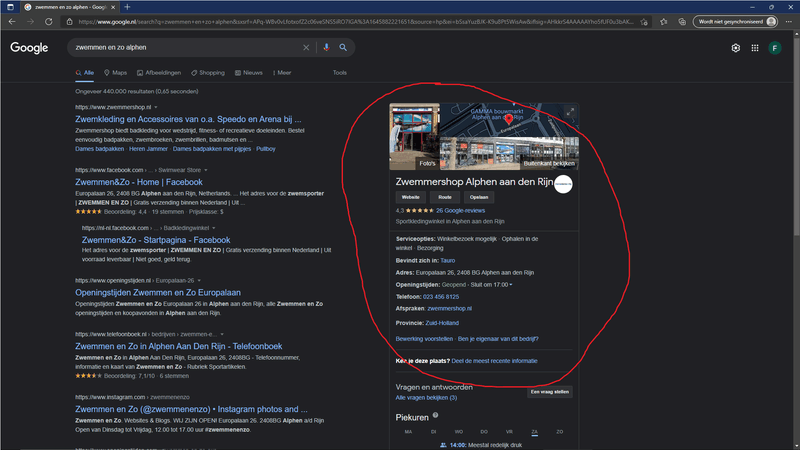Click the Website button in business panel

(x=410, y=197)
